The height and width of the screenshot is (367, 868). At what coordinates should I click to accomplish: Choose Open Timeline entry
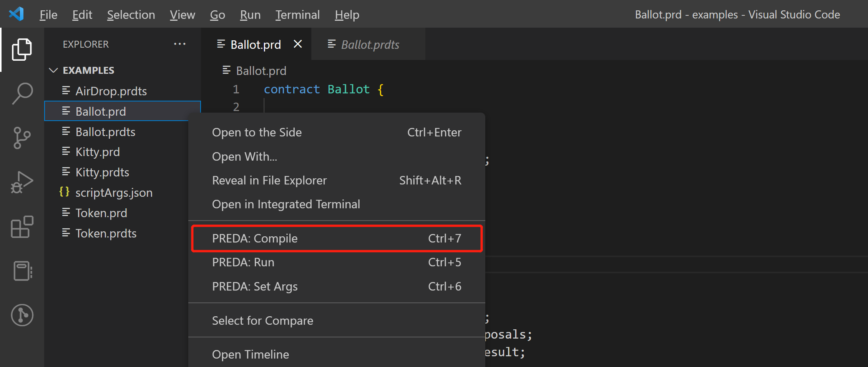pos(337,354)
